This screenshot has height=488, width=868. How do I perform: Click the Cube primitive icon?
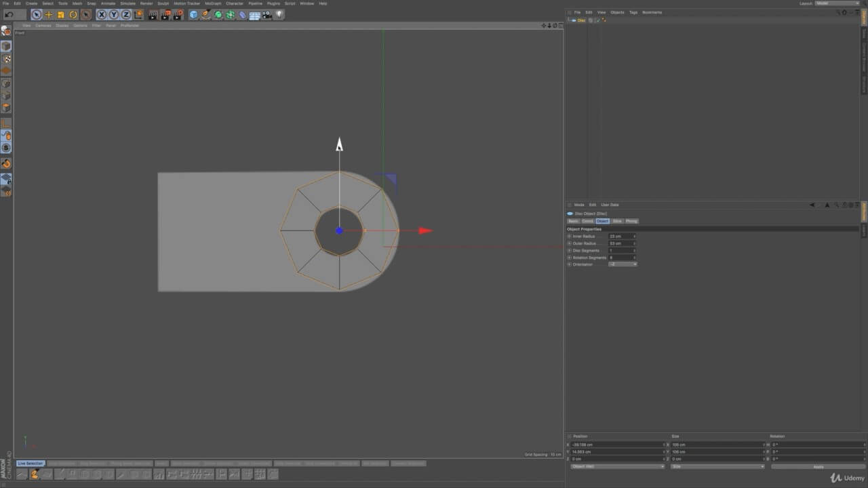[x=194, y=14]
